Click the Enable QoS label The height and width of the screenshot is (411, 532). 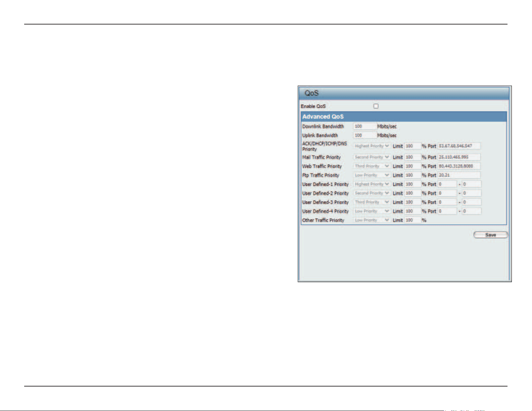[313, 106]
